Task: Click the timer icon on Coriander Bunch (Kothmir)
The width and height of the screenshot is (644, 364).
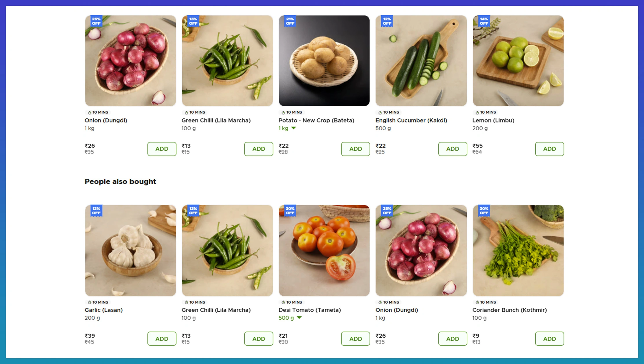Action: pyautogui.click(x=477, y=302)
